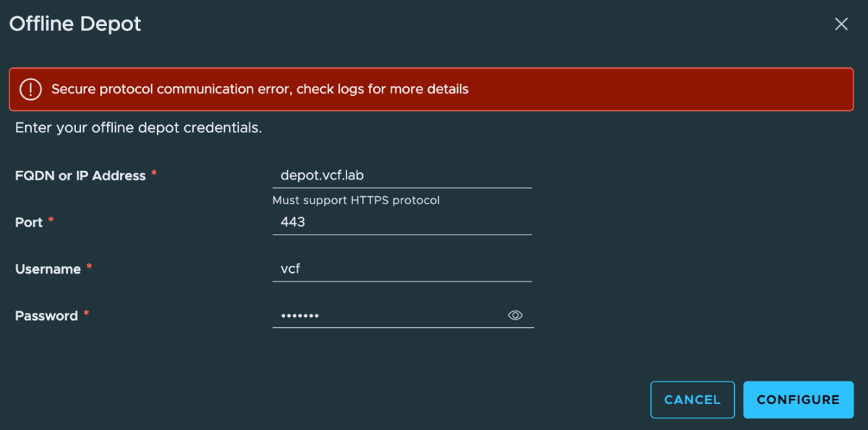Screen dimensions: 868x430
Task: Click the Offline Depot dialog title
Action: (x=75, y=24)
